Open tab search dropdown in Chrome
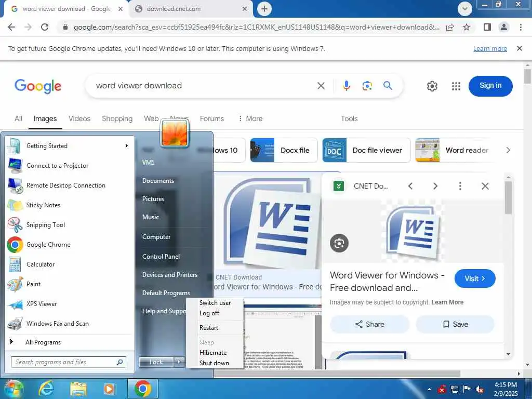This screenshot has width=532, height=399. coord(464,9)
